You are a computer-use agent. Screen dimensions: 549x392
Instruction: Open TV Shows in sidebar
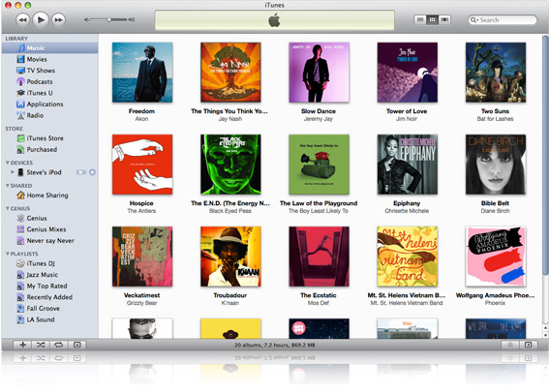[x=50, y=71]
